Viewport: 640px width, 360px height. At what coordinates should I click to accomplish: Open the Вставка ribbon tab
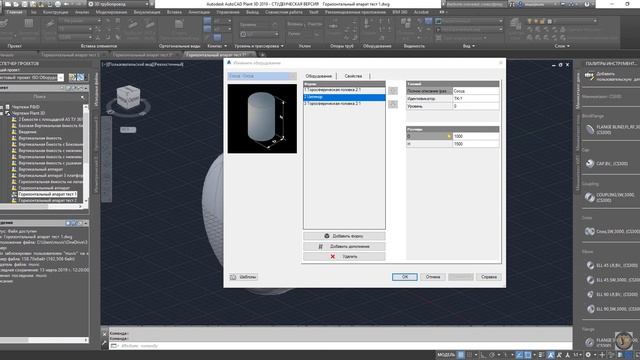174,12
